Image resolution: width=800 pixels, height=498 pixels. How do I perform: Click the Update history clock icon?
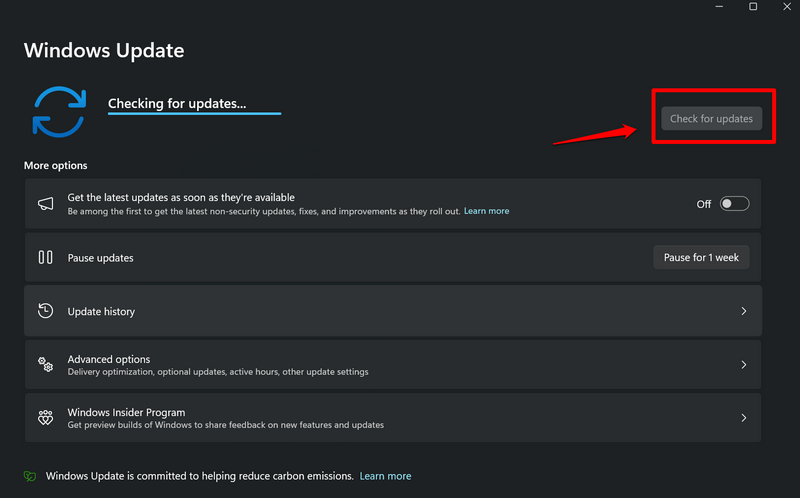click(x=45, y=311)
